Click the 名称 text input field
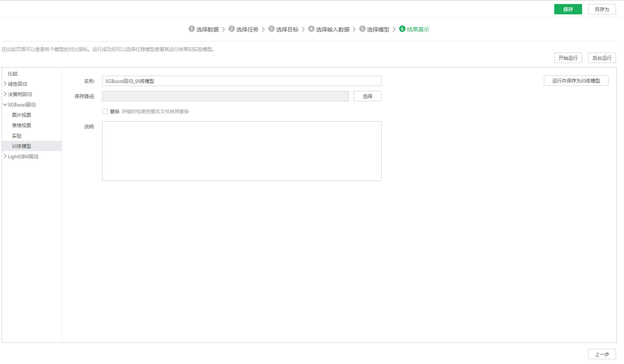The width and height of the screenshot is (624, 364). pos(242,81)
